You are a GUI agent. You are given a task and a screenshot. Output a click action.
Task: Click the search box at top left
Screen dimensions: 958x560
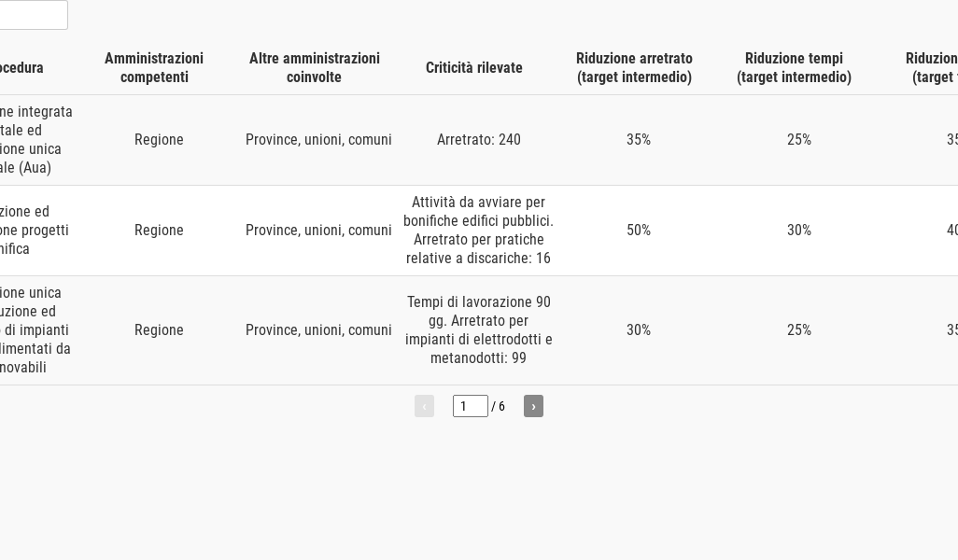(33, 15)
